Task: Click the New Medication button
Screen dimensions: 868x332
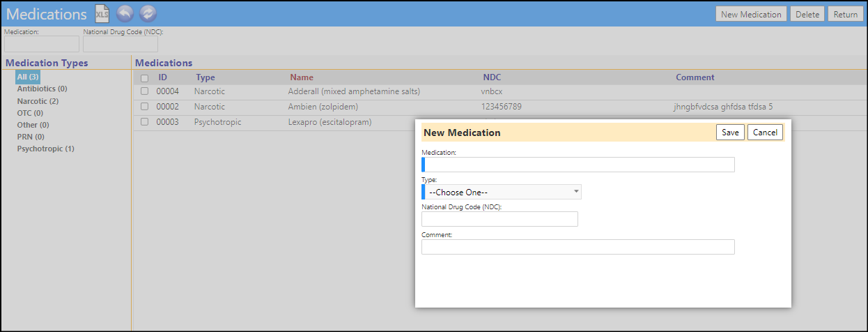Action: pos(752,14)
